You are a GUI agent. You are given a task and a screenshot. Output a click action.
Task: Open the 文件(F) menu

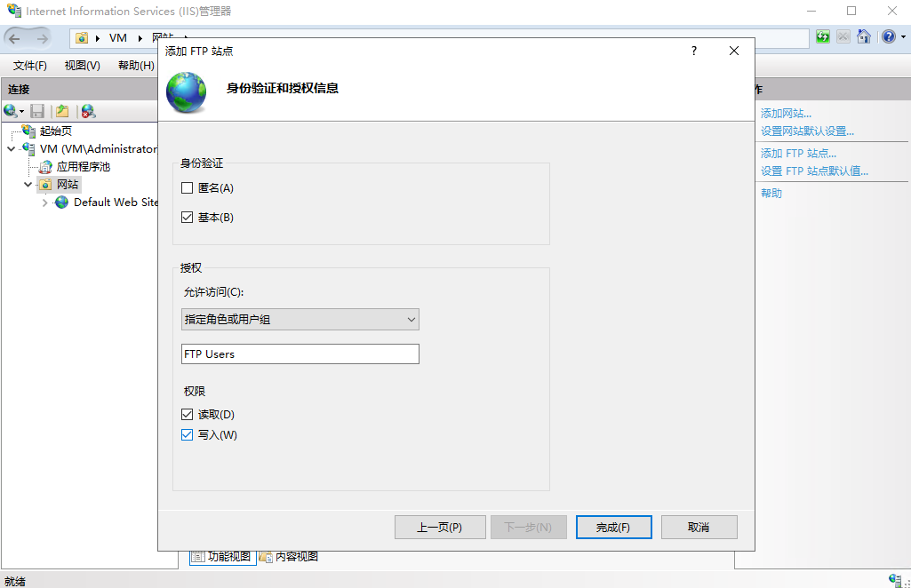pos(30,66)
